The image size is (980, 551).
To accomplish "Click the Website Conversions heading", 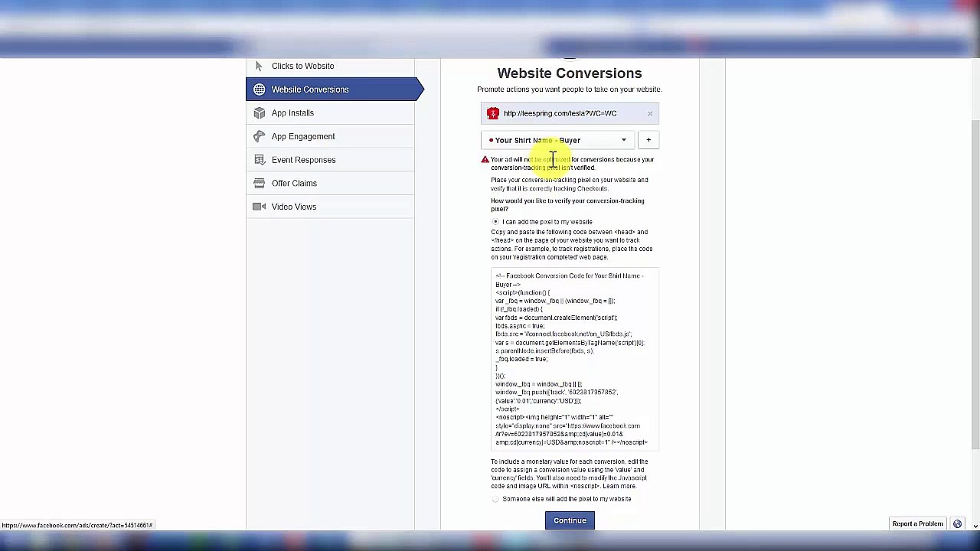I will (x=570, y=73).
